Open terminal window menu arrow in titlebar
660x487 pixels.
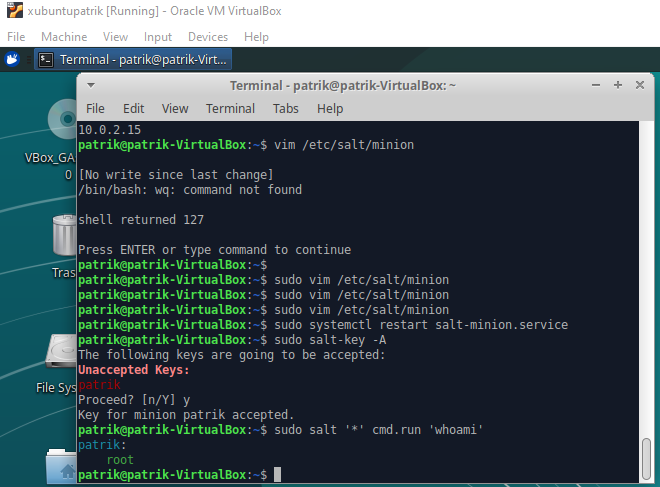(93, 86)
